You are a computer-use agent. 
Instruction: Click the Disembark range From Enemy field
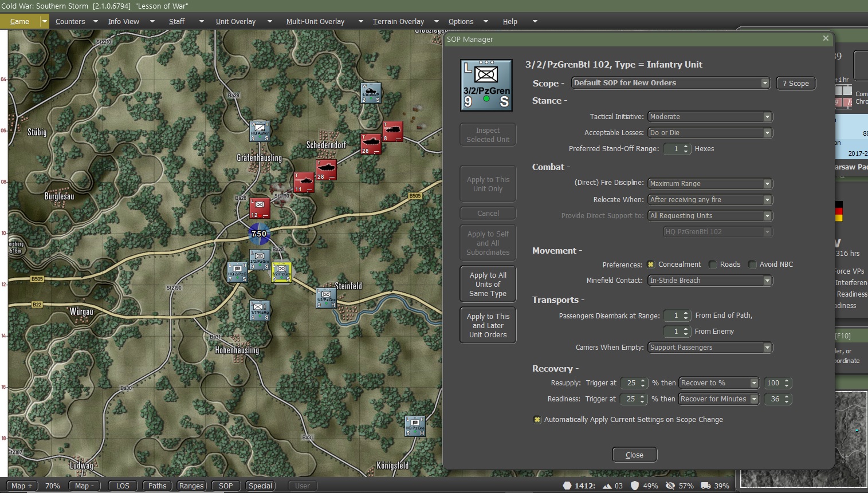tap(677, 332)
